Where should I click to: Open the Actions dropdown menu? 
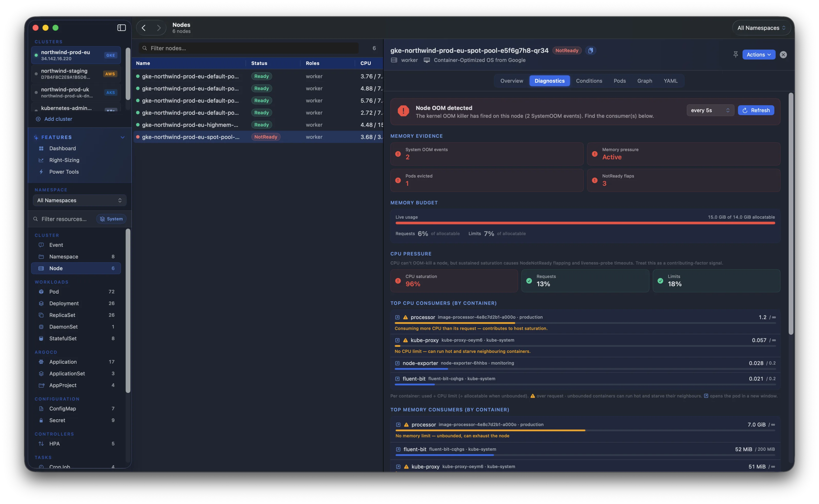tap(759, 55)
